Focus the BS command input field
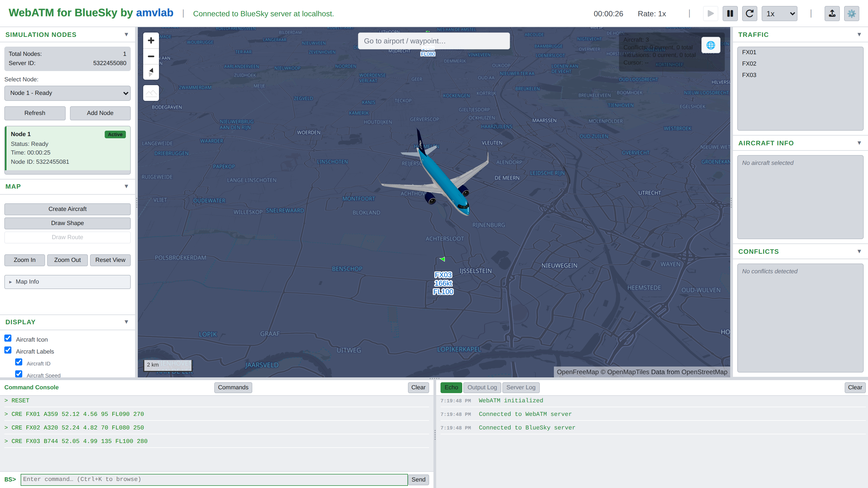The image size is (868, 488). click(214, 480)
